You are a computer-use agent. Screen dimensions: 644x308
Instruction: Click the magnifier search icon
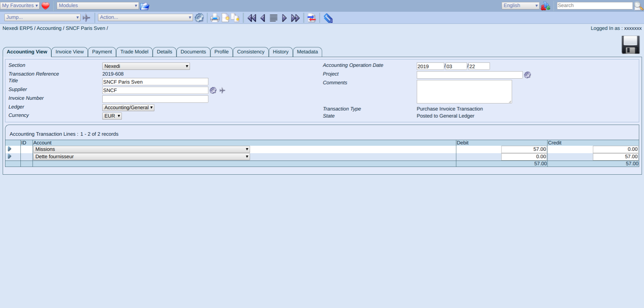638,6
